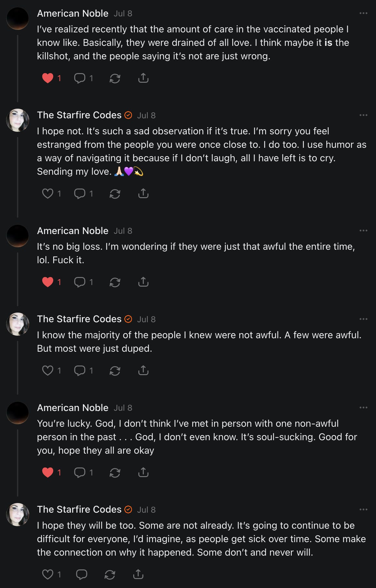The image size is (376, 588).
Task: Unlike American Noble's first comment
Action: point(48,78)
